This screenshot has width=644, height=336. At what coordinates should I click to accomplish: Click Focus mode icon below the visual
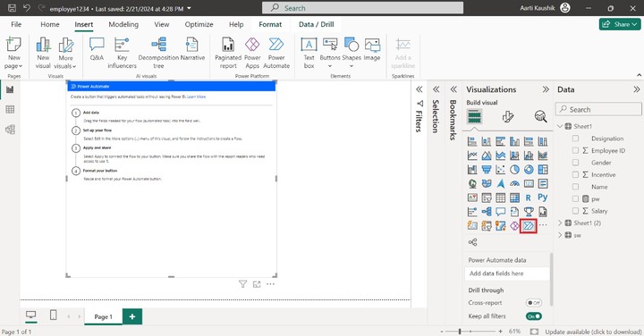[257, 284]
